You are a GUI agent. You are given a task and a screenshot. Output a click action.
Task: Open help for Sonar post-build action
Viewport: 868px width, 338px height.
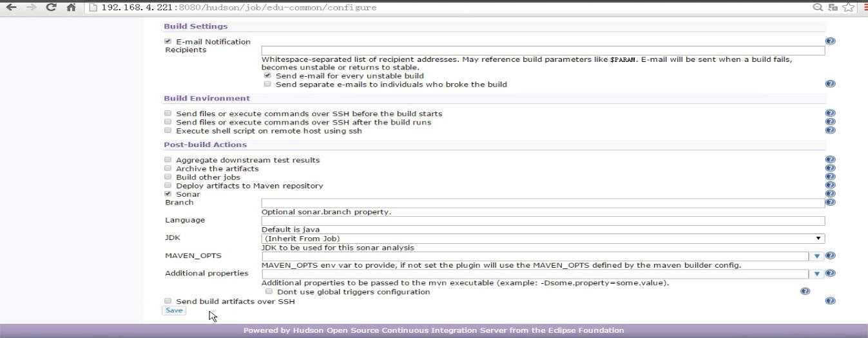click(830, 194)
